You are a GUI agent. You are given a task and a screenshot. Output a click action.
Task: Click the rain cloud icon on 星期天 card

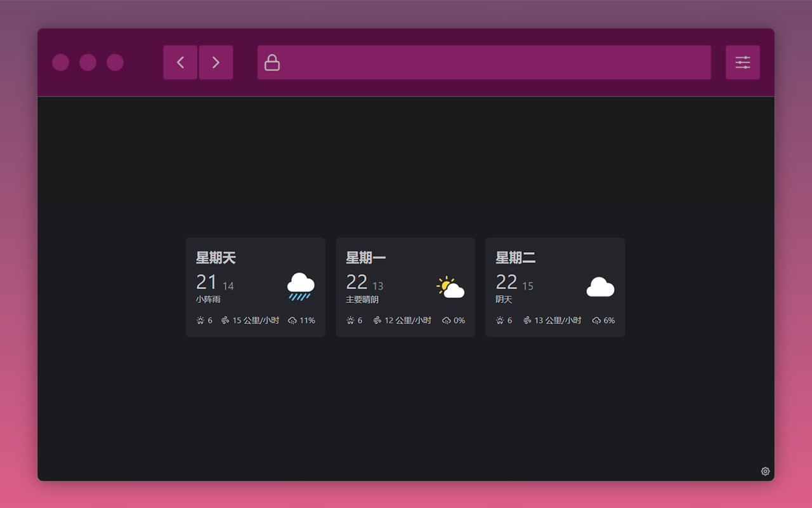coord(301,286)
